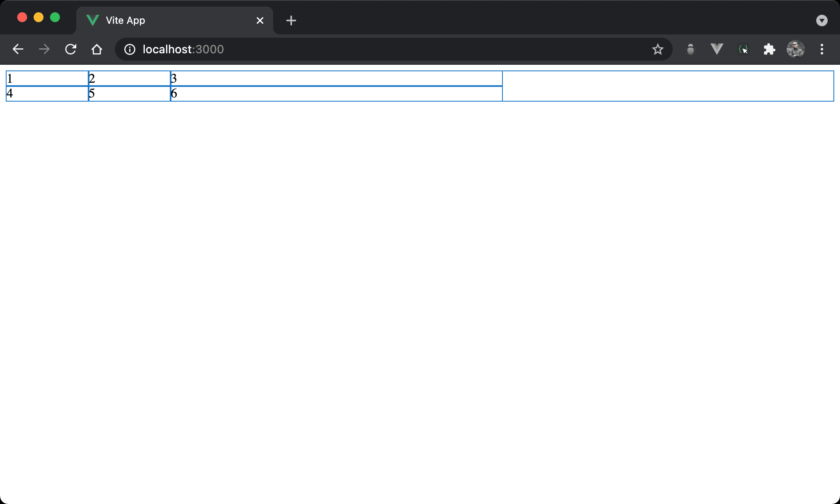Image resolution: width=840 pixels, height=504 pixels.
Task: Open the Vue devtools extension icon
Action: (717, 50)
